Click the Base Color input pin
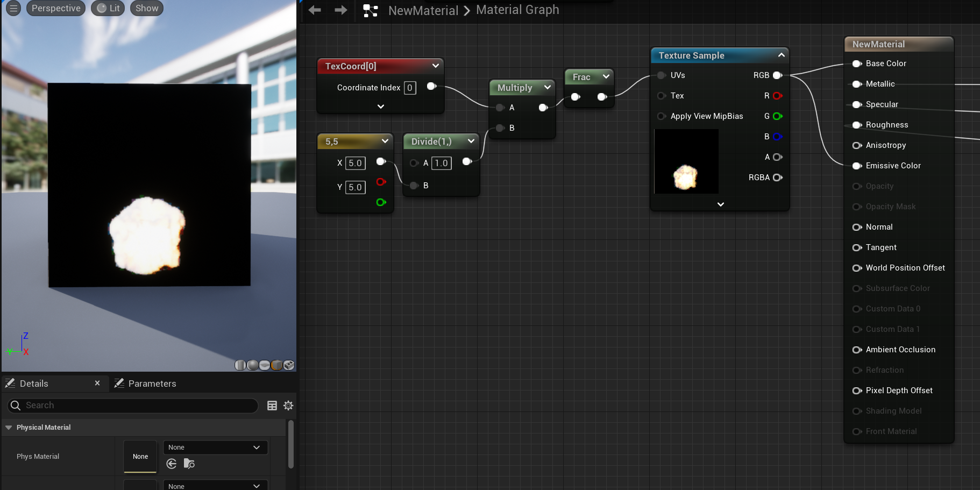 [857, 63]
